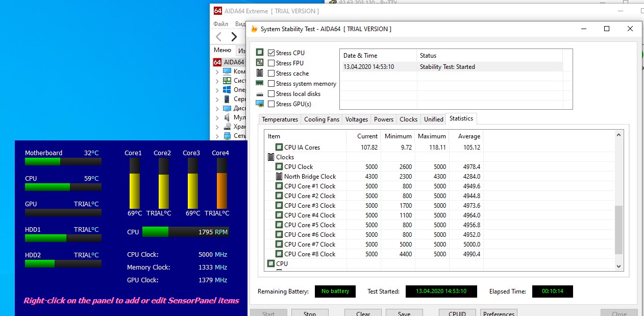Open the Preferences button
The image size is (644, 316).
point(499,313)
